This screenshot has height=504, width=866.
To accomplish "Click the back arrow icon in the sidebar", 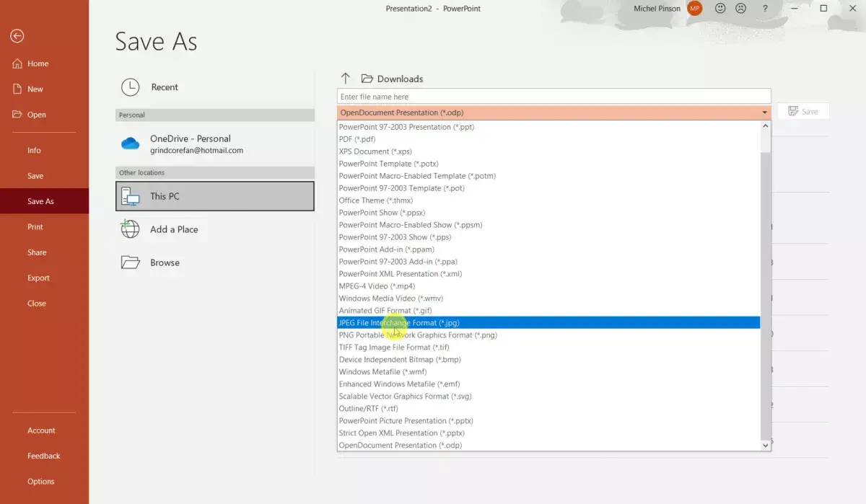I will click(17, 36).
